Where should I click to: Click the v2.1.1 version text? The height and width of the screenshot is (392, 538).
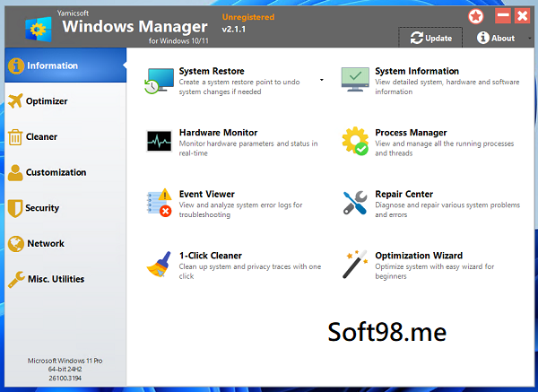234,30
